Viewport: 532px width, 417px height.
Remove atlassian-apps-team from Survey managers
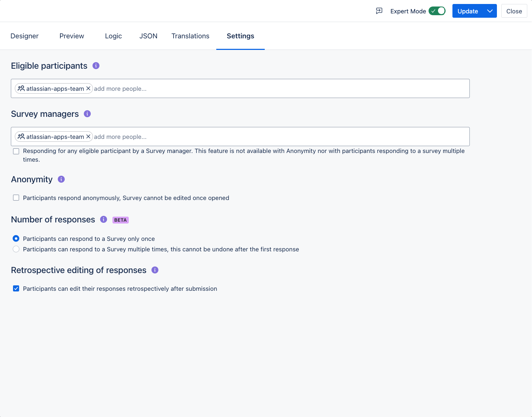(x=88, y=136)
